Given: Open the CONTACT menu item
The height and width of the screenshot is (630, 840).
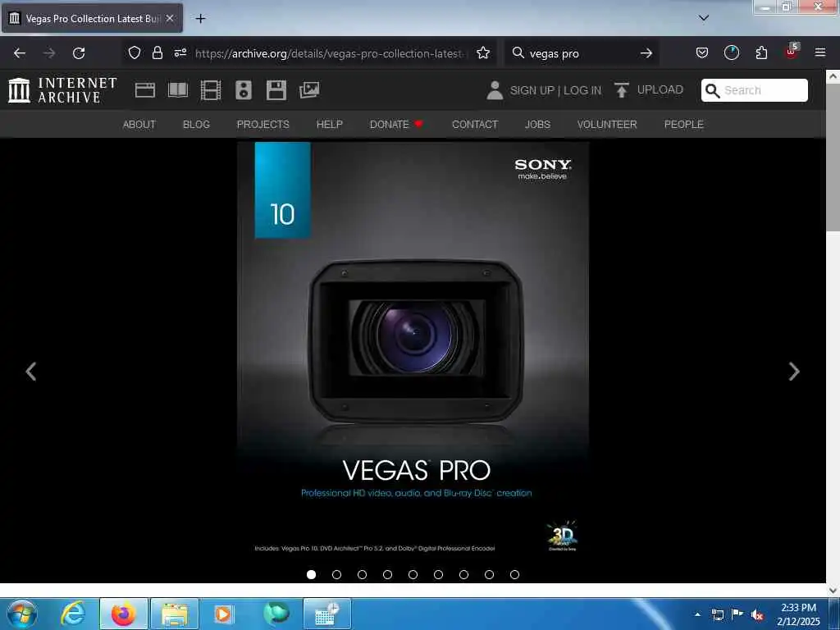Looking at the screenshot, I should point(475,125).
